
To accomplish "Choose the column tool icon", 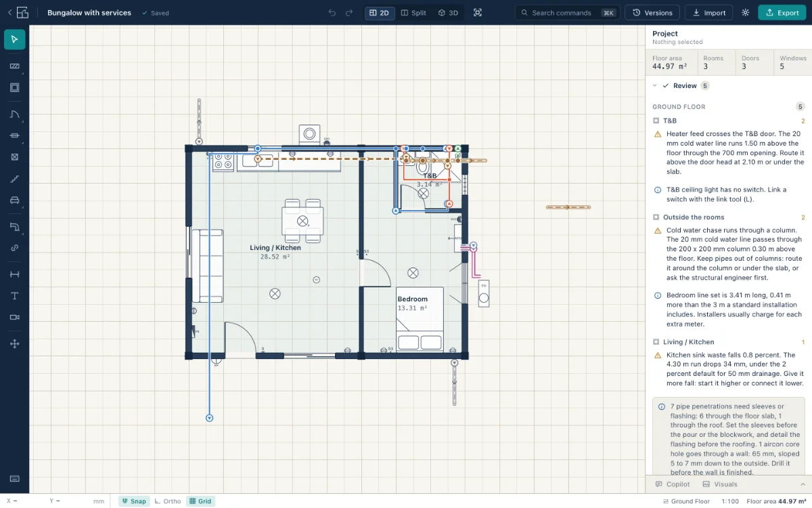I will [15, 157].
